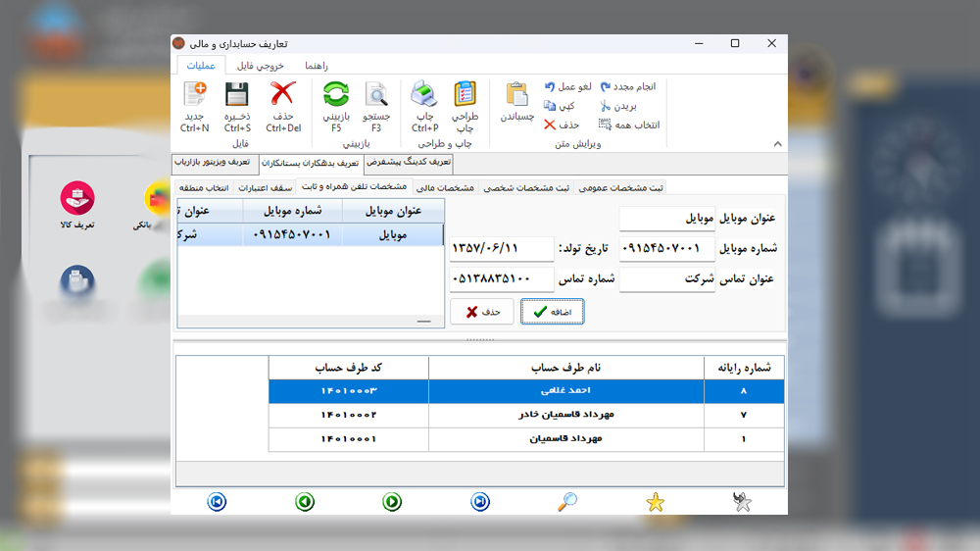This screenshot has height=551, width=980.
Task: Go to first record navigation button
Action: [217, 502]
